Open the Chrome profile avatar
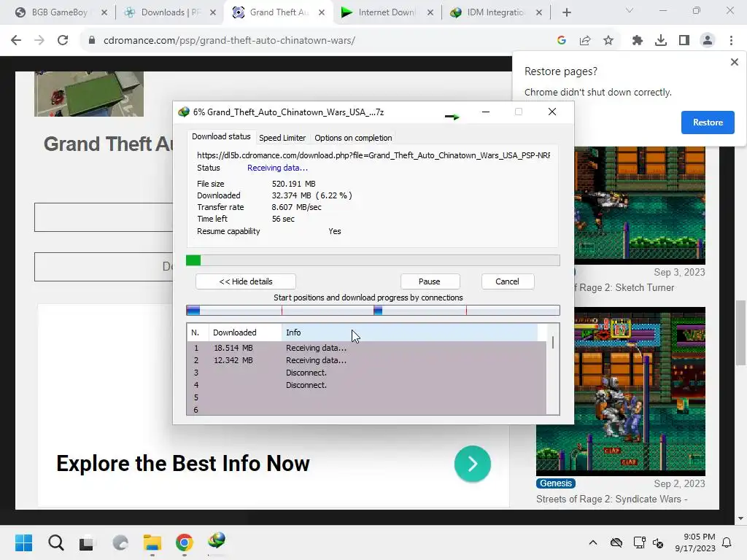This screenshot has height=560, width=747. (708, 41)
